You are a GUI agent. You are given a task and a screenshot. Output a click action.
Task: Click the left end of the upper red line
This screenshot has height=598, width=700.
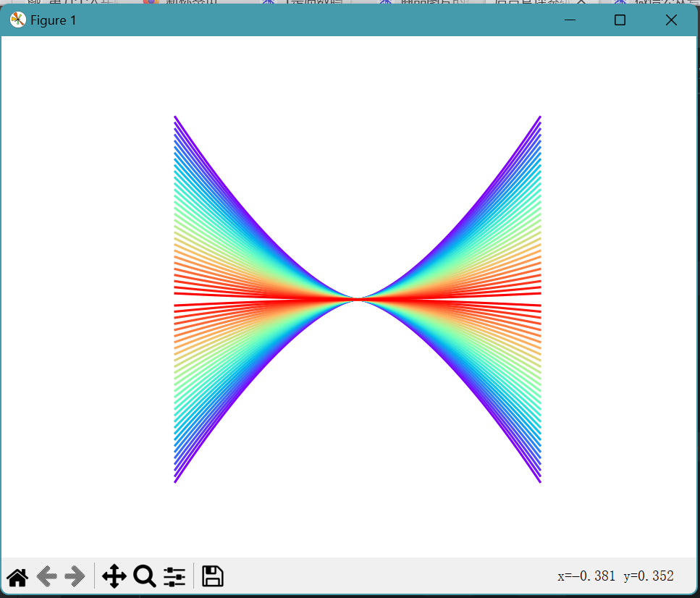(176, 293)
